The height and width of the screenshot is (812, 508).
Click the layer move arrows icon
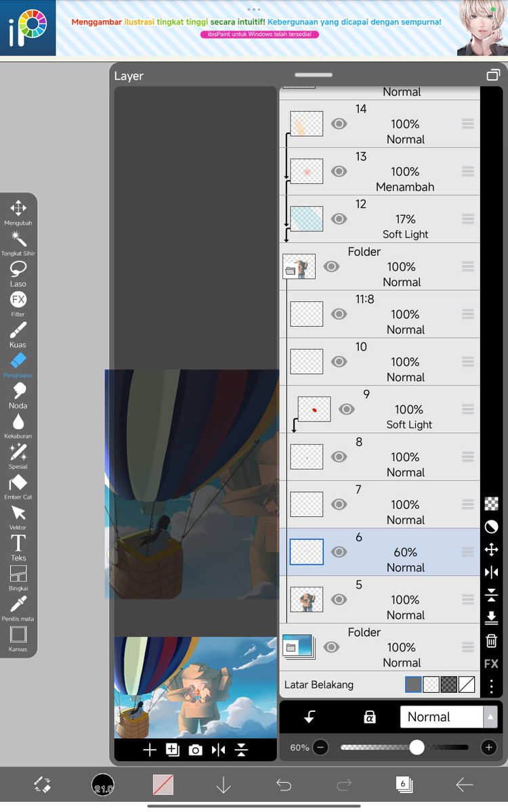492,549
